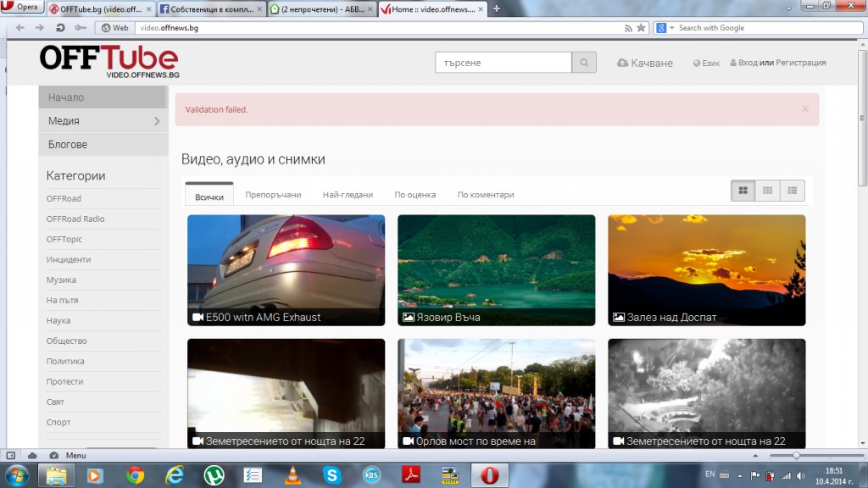The height and width of the screenshot is (488, 868).
Task: Open the Язовир Въча thumbnail
Action: tap(496, 269)
